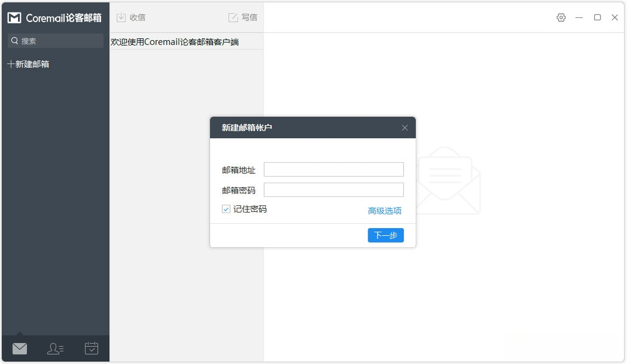Add a mailbox with 新建邮箱

click(x=28, y=64)
